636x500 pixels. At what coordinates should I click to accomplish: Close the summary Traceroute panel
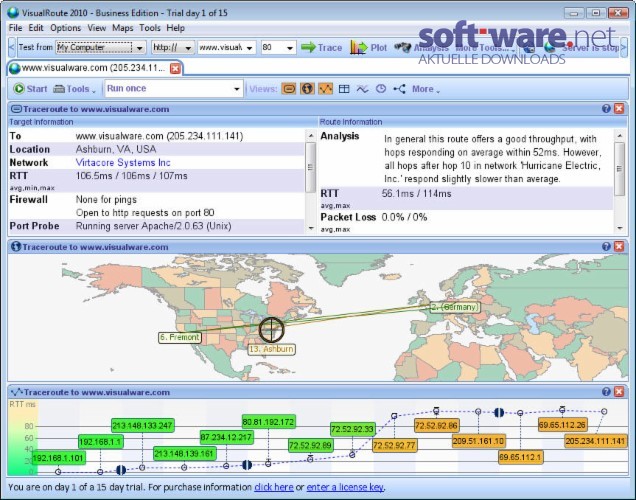click(x=619, y=108)
